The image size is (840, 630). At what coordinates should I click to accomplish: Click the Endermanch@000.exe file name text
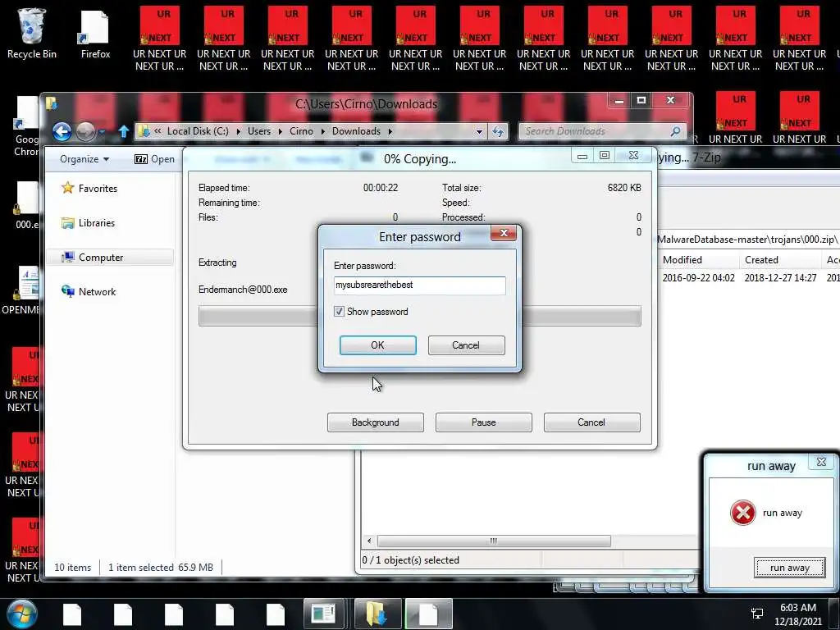[243, 290]
